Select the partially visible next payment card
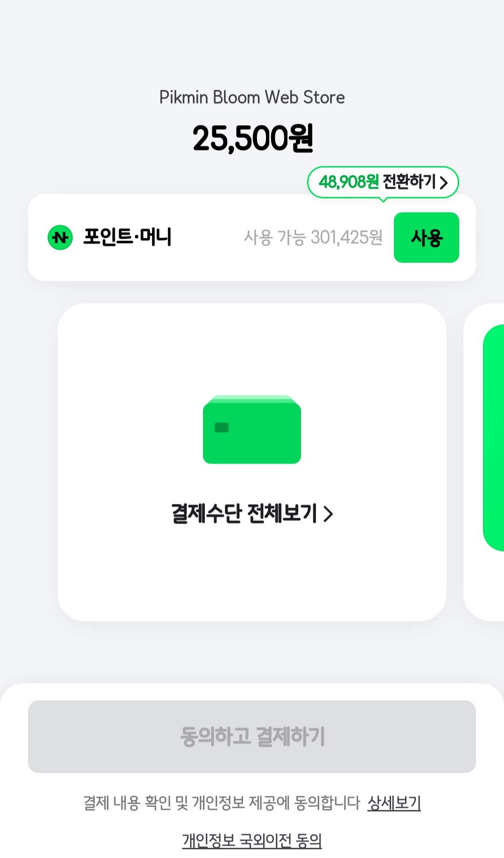Screen dimensions: 504x858 click(x=484, y=462)
